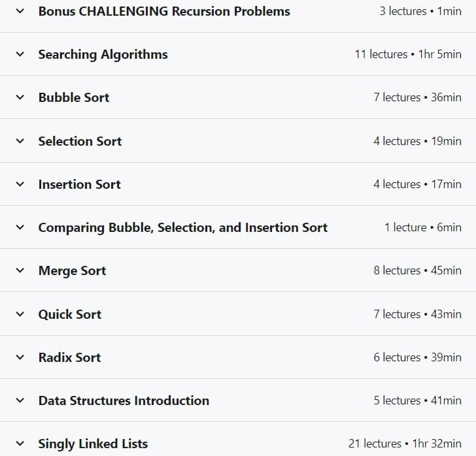
Task: Click "11 lectures • 1hr 5min" summary text
Action: [408, 54]
